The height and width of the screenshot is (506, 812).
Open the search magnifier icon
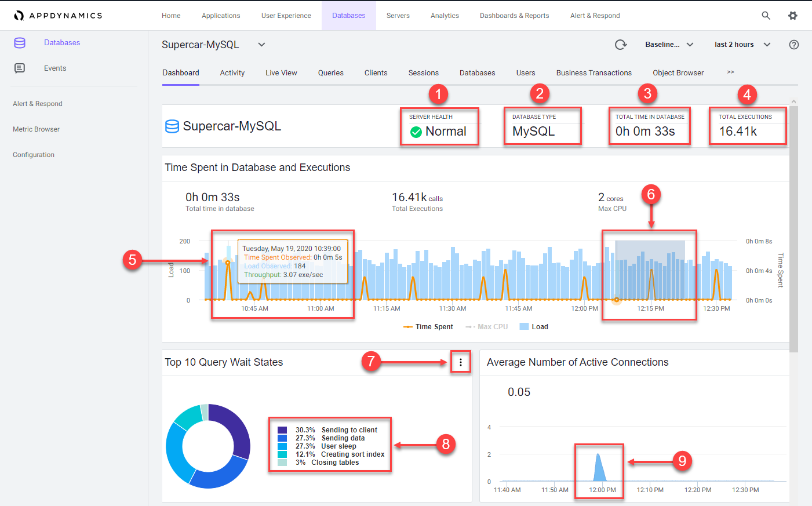coord(766,16)
